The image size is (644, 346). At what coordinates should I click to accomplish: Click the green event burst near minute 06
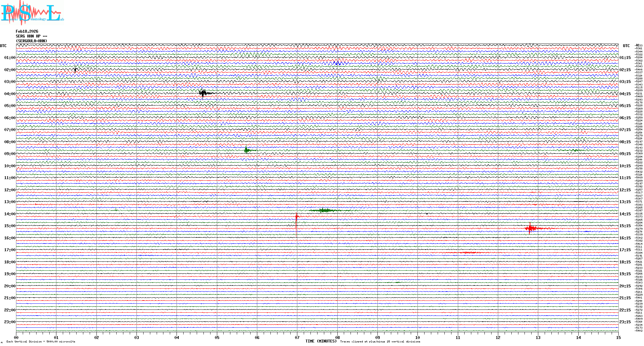click(x=247, y=150)
